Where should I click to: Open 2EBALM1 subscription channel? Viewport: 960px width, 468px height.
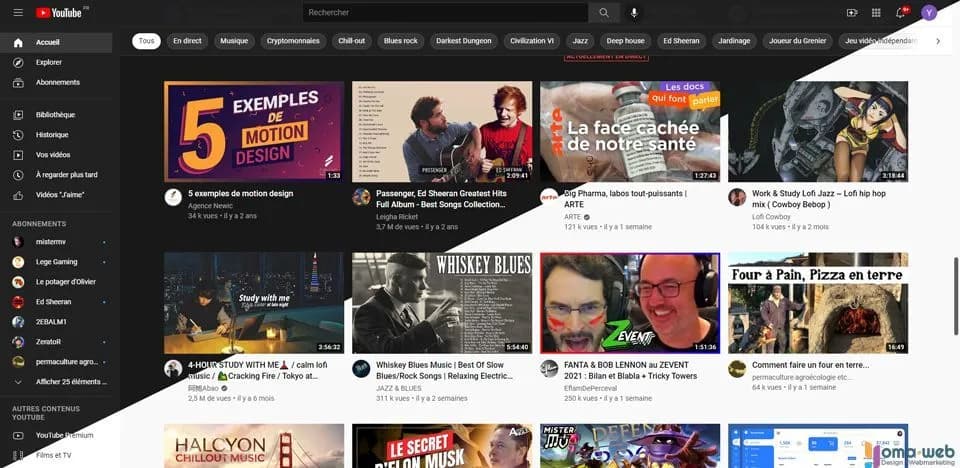tap(56, 322)
